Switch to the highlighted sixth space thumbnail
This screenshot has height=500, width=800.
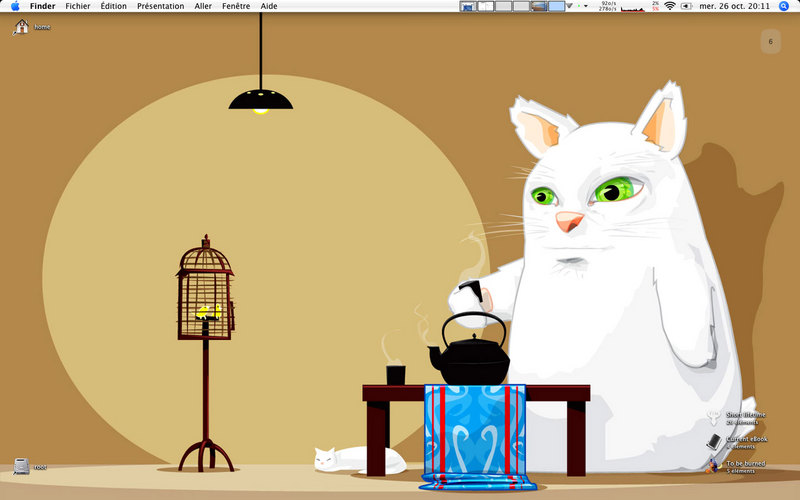(557, 6)
